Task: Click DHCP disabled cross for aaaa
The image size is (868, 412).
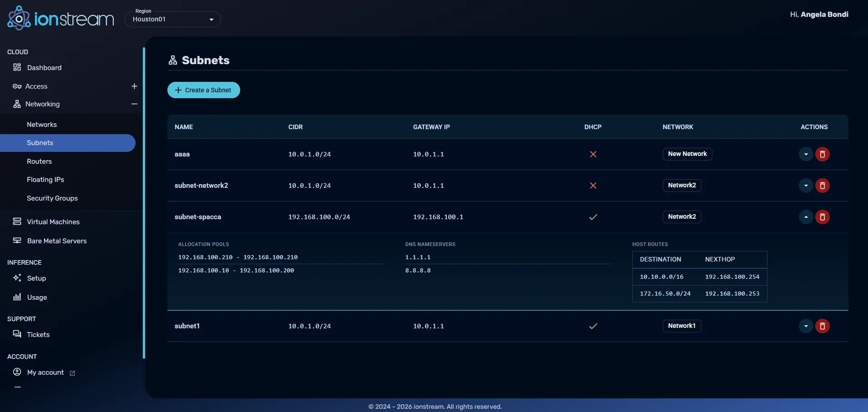Action: point(593,154)
